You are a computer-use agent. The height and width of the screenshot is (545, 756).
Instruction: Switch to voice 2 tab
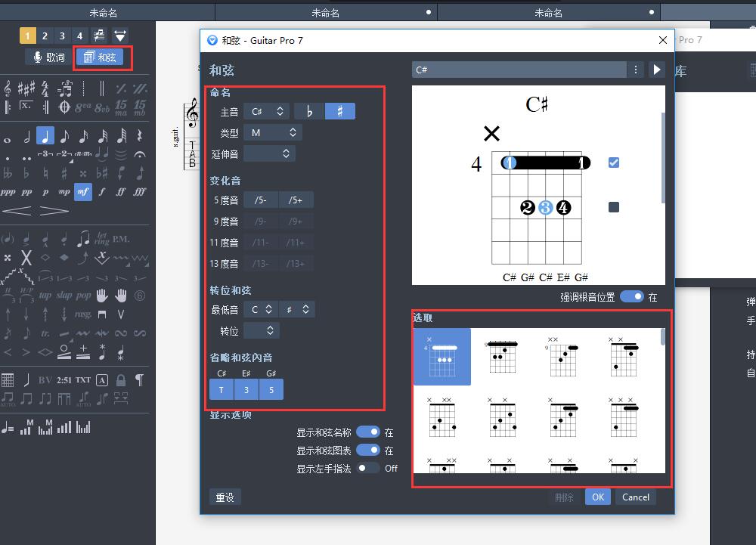pyautogui.click(x=45, y=36)
